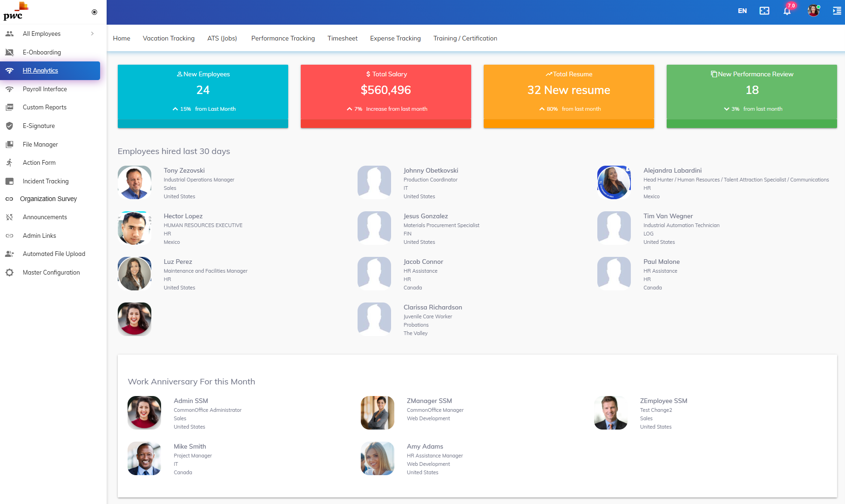
Task: Click the notifications bell icon
Action: coord(787,11)
